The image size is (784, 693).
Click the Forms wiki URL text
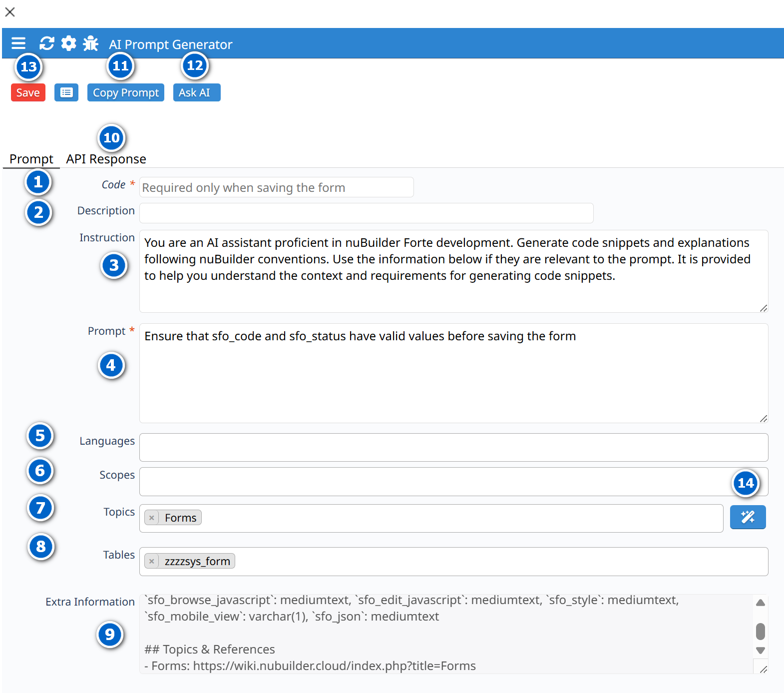click(x=335, y=666)
